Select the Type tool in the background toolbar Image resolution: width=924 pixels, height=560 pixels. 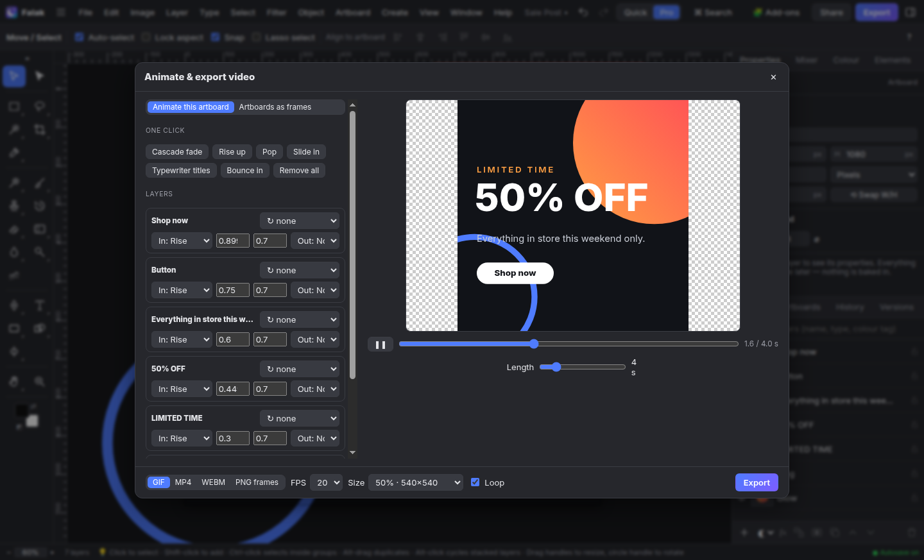40,305
